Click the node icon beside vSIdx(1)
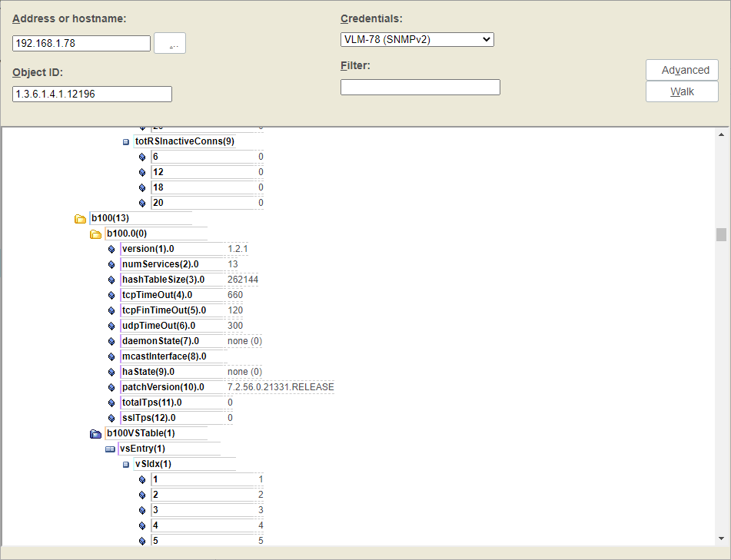Image resolution: width=731 pixels, height=560 pixels. [x=126, y=465]
